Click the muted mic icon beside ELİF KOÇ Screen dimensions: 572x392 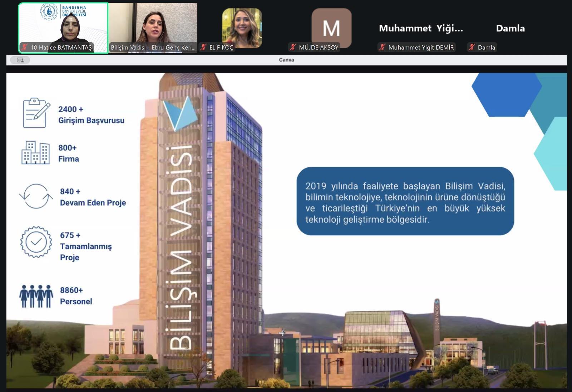(203, 47)
